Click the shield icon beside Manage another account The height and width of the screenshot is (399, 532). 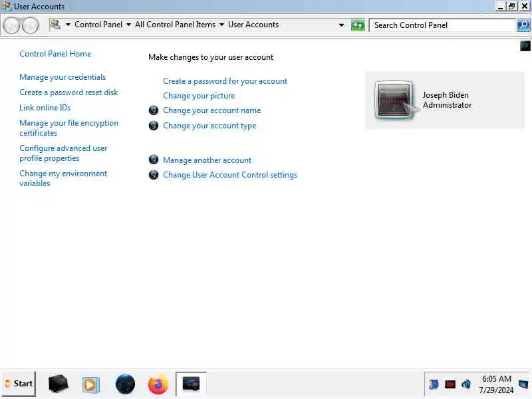click(154, 160)
